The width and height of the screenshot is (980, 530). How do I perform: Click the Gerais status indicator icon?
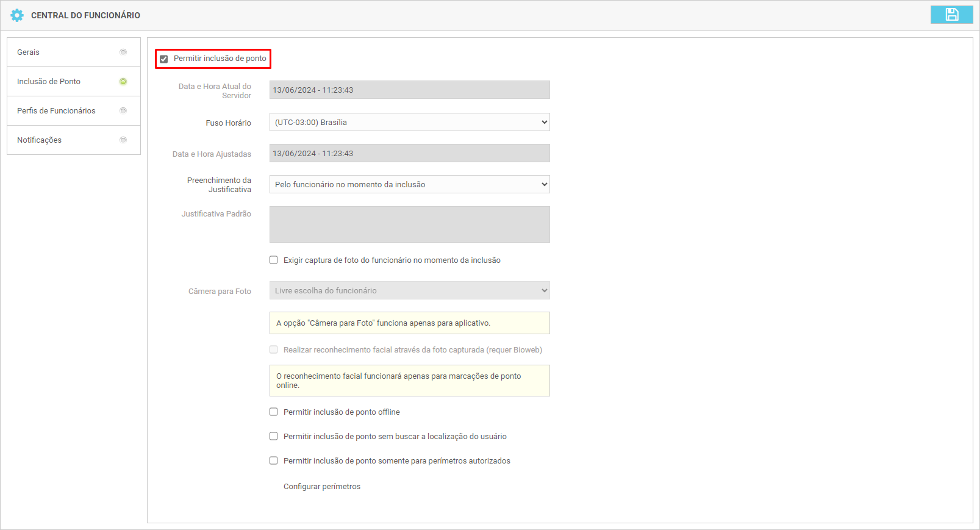(123, 52)
